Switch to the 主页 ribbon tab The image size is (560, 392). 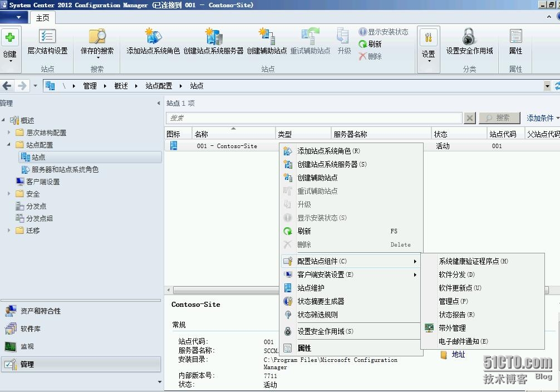pyautogui.click(x=42, y=18)
